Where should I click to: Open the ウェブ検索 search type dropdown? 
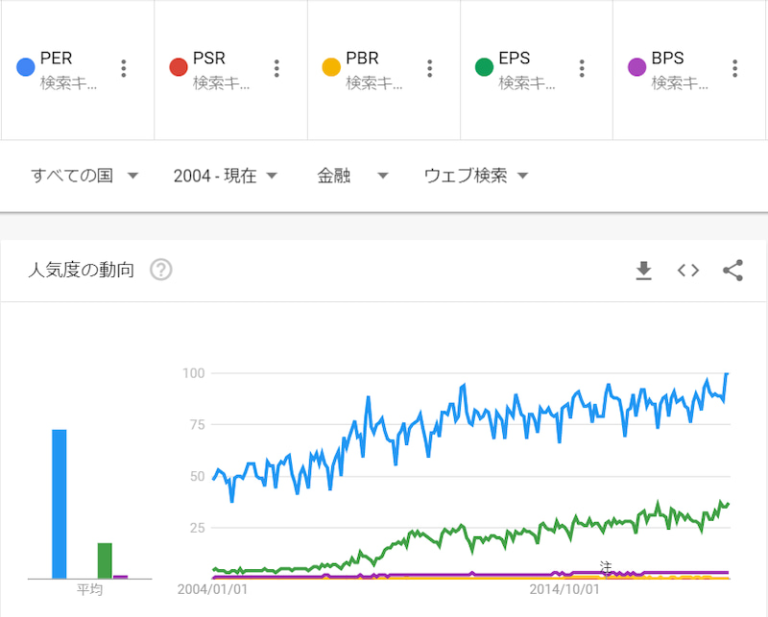(x=475, y=176)
